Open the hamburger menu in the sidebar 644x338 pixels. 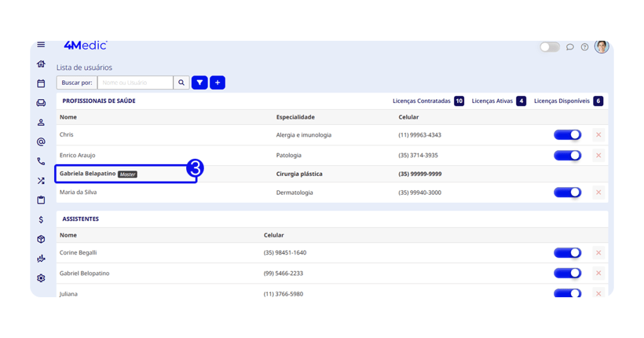click(x=41, y=45)
